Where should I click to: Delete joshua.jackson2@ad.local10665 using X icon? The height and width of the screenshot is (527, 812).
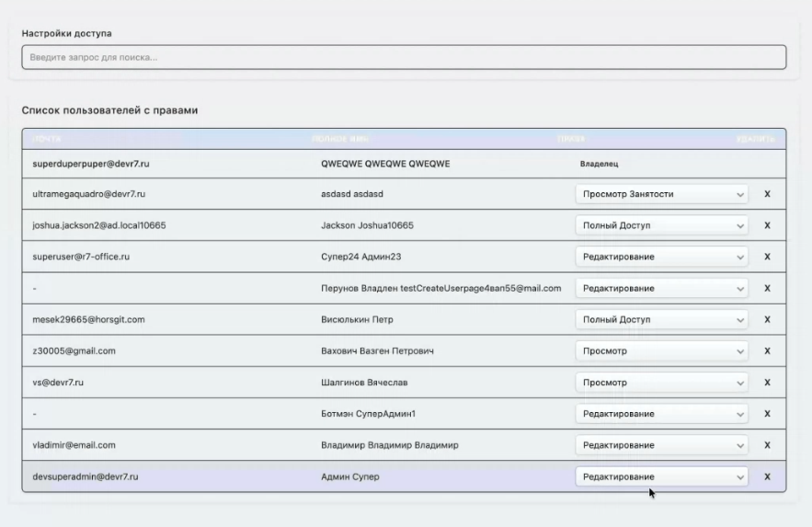click(x=767, y=225)
